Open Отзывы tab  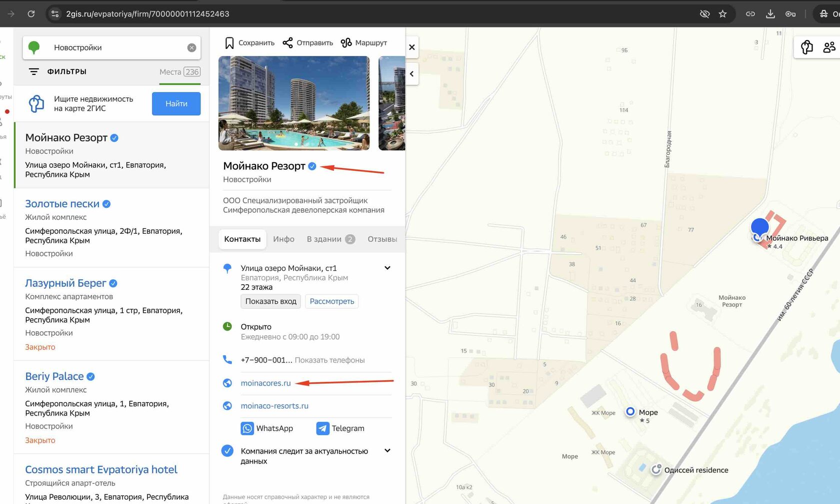point(382,239)
